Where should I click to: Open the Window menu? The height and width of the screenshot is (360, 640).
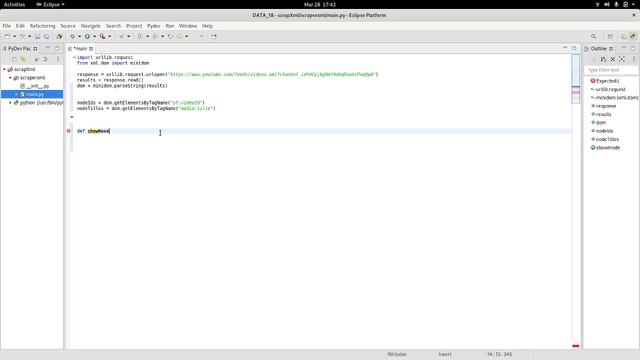(x=188, y=26)
